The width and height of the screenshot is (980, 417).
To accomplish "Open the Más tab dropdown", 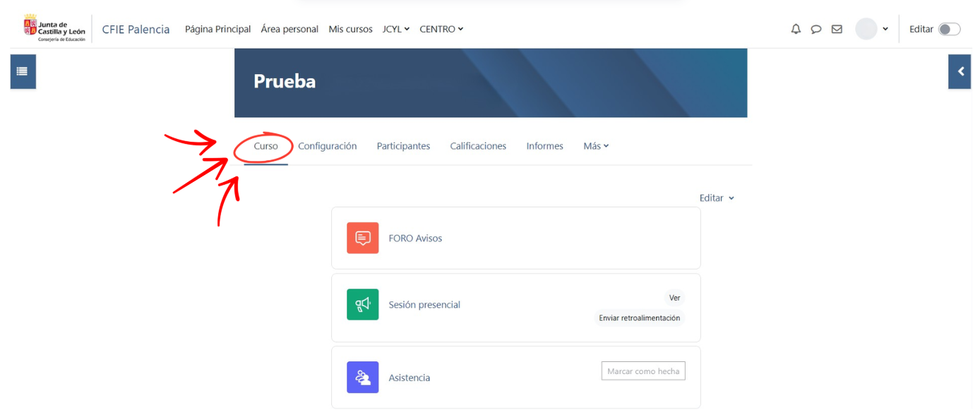I will [596, 146].
